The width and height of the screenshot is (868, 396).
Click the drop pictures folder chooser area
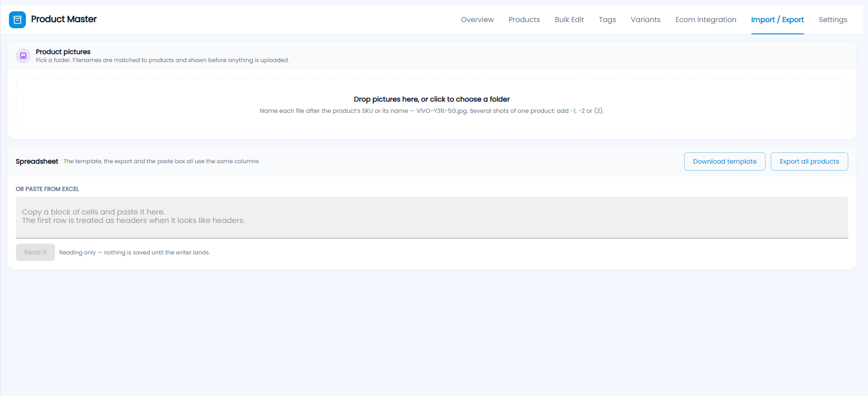432,104
